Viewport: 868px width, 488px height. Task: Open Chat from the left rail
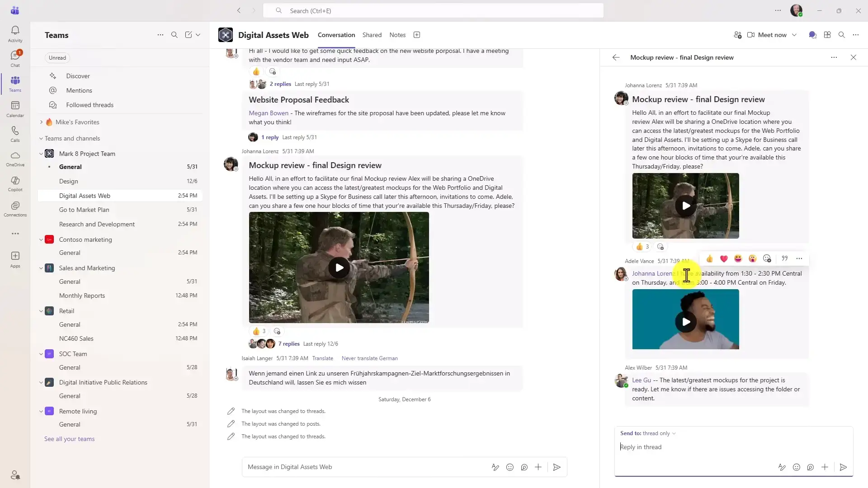coord(15,59)
